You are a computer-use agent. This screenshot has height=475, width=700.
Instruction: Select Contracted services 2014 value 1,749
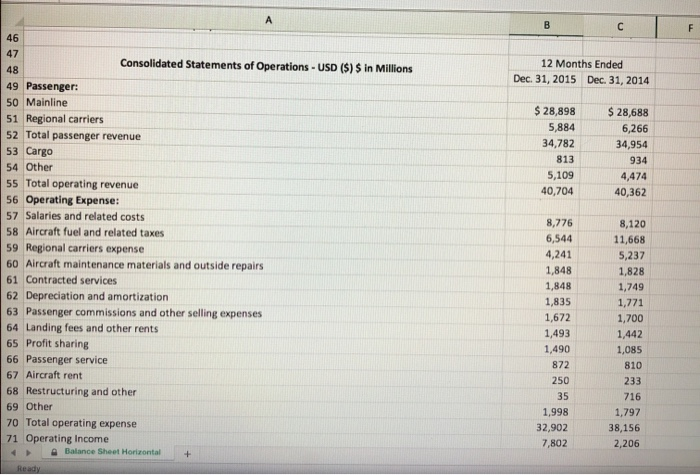(631, 287)
